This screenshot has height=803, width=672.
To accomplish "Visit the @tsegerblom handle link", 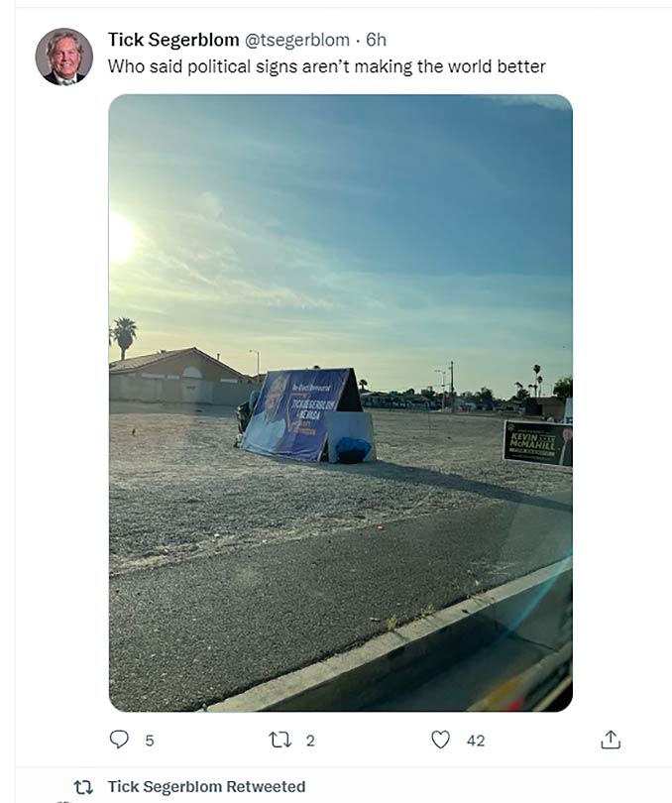I will pyautogui.click(x=297, y=40).
